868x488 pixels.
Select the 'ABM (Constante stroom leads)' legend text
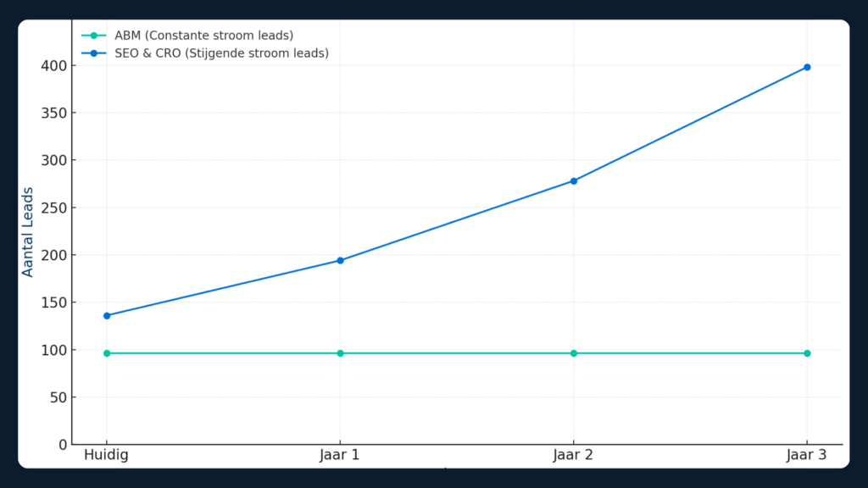203,36
